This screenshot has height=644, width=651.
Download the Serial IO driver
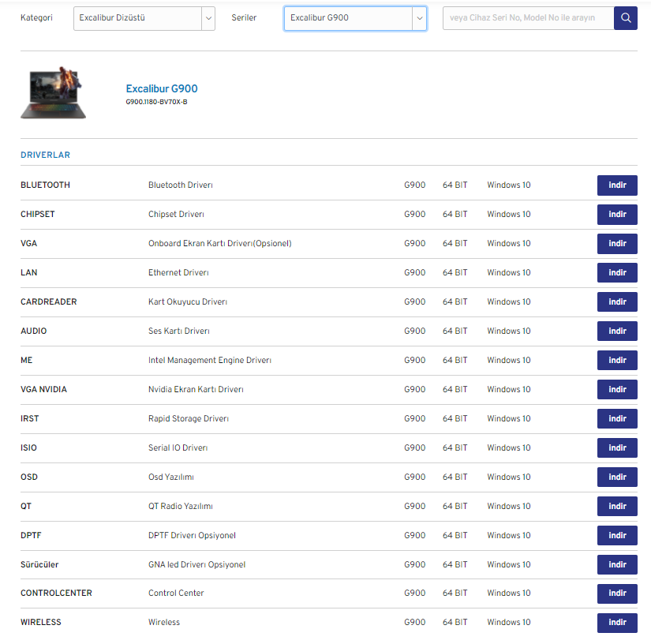(x=617, y=447)
